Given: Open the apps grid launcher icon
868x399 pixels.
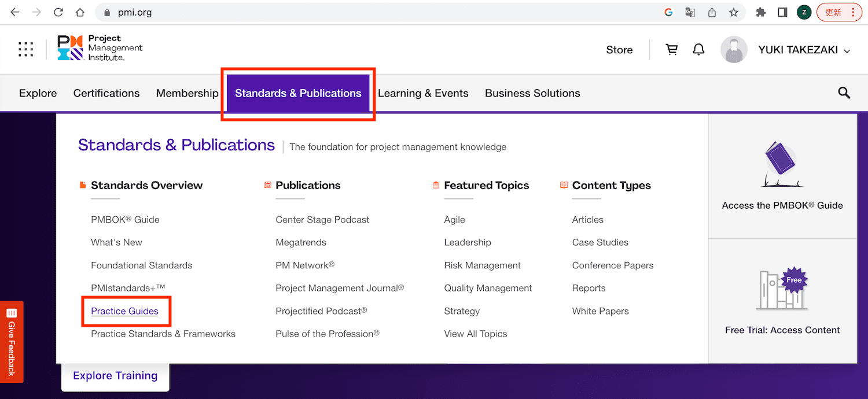Looking at the screenshot, I should [25, 50].
